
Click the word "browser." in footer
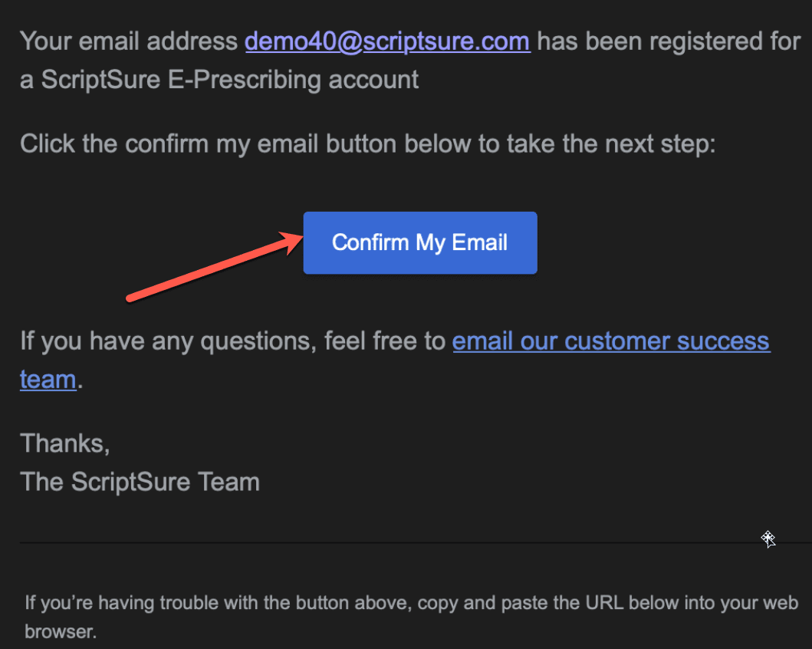point(61,634)
